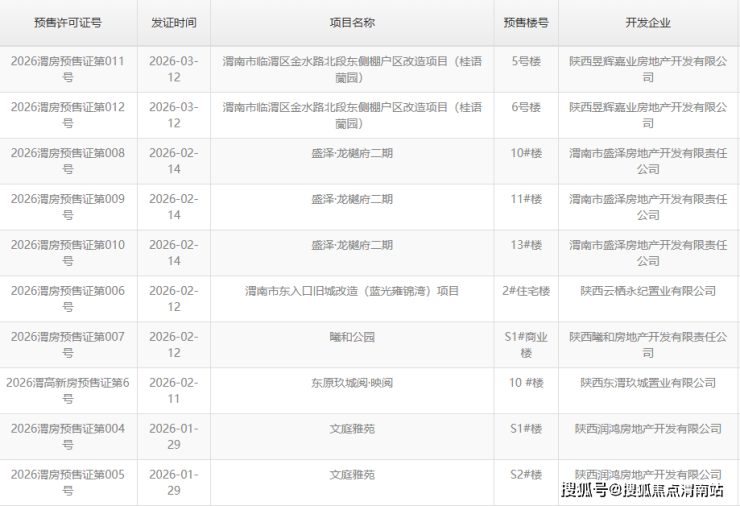Screen dimensions: 740x506
Task: Click date 2026-01-29 in permit 004 row
Action: pos(174,437)
